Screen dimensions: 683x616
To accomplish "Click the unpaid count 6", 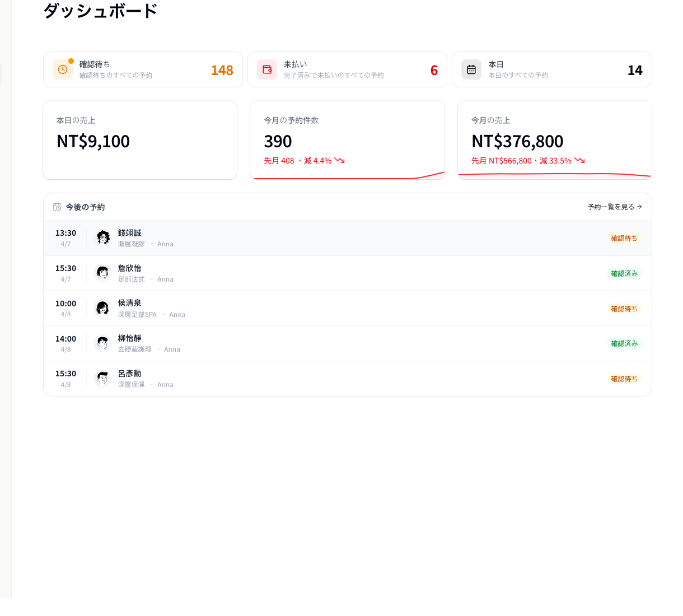I will (434, 69).
